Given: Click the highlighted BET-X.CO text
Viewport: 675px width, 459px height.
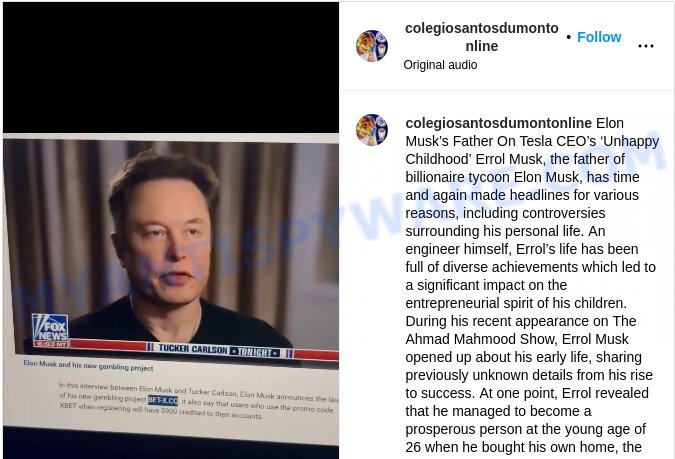Looking at the screenshot, I should point(163,400).
